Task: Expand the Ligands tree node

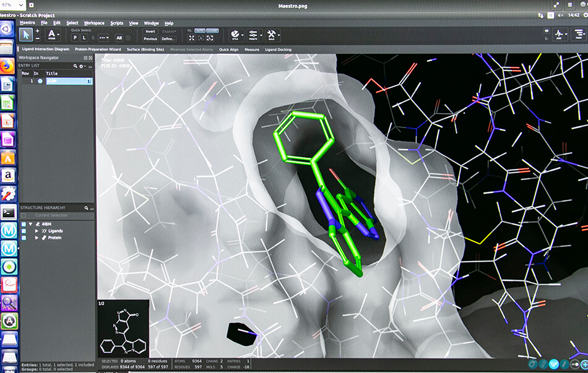Action: coord(37,231)
